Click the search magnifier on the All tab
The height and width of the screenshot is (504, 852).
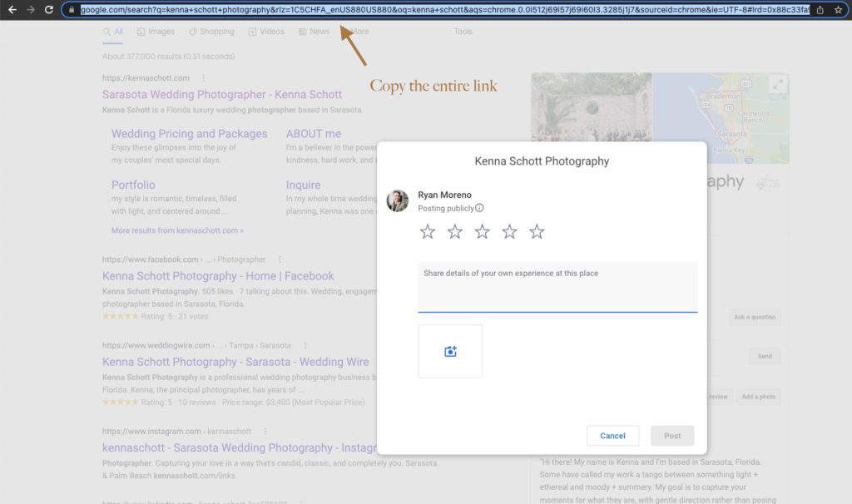[x=106, y=30]
